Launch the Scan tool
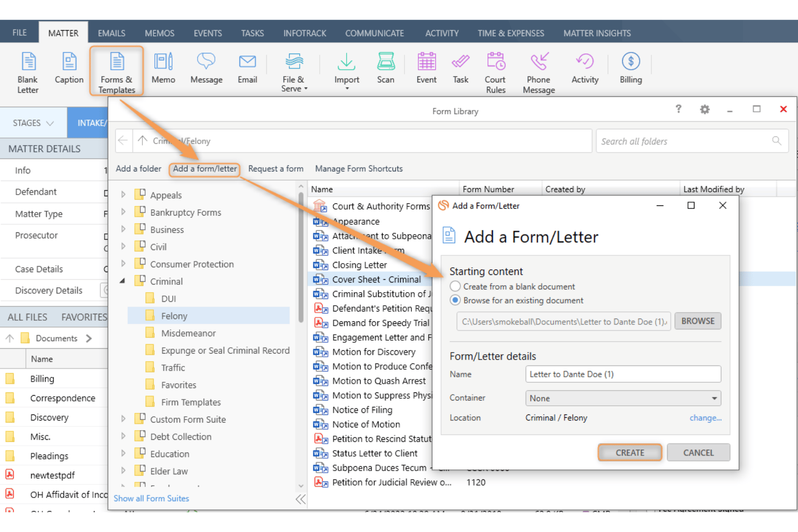 (386, 68)
